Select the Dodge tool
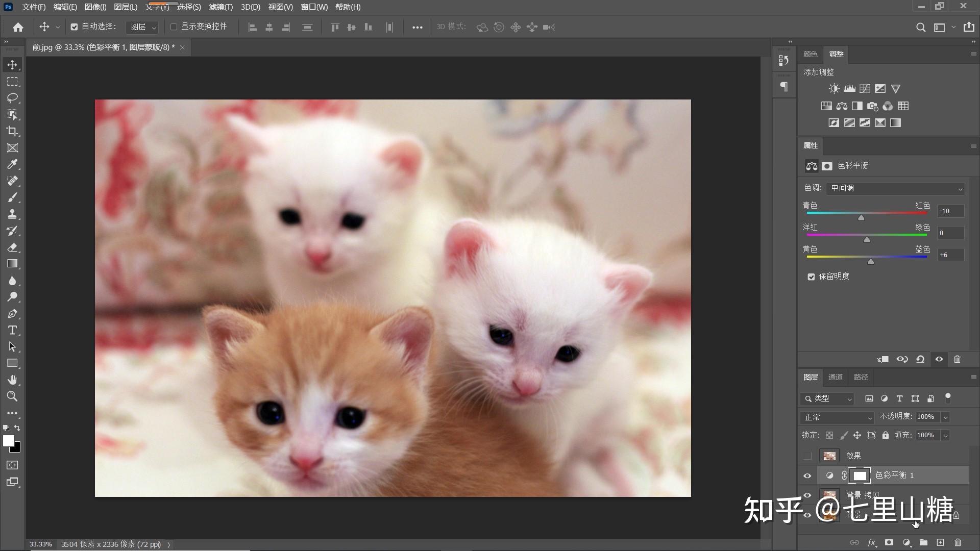This screenshot has width=980, height=551. coord(12,297)
